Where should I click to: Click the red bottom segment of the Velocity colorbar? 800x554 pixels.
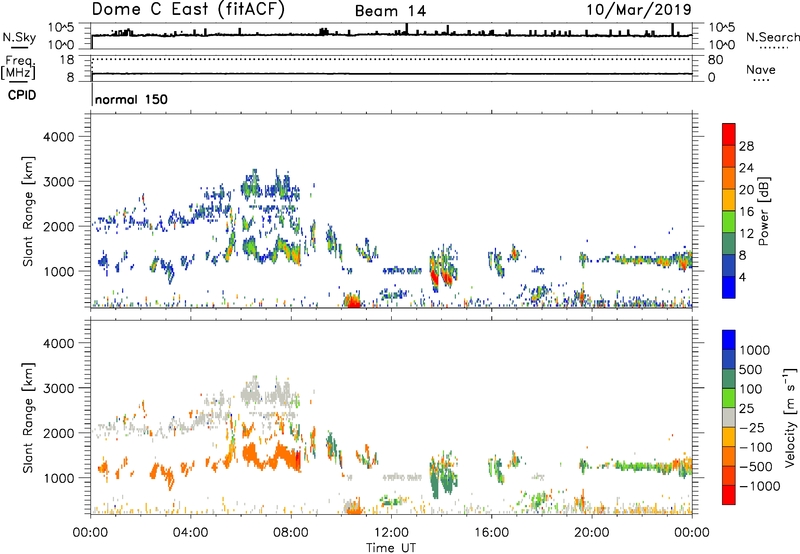(729, 495)
